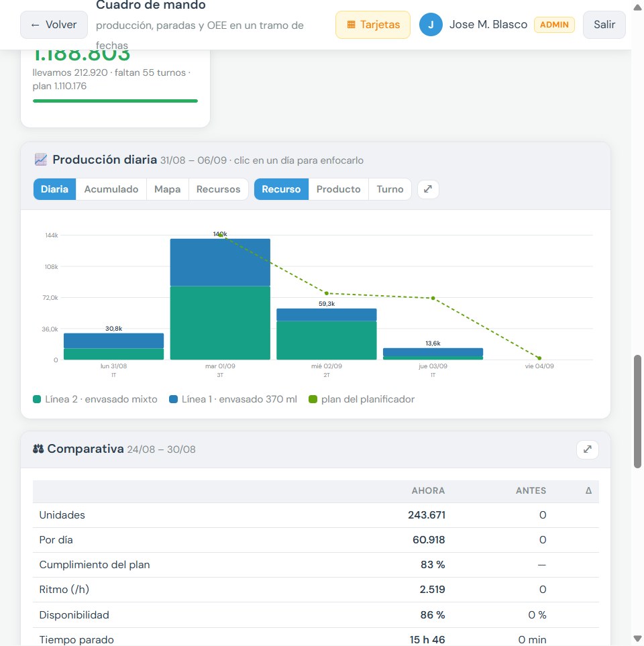Screen dimensions: 644x646
Task: Click the Disponibilidad value 86 %
Action: [433, 615]
